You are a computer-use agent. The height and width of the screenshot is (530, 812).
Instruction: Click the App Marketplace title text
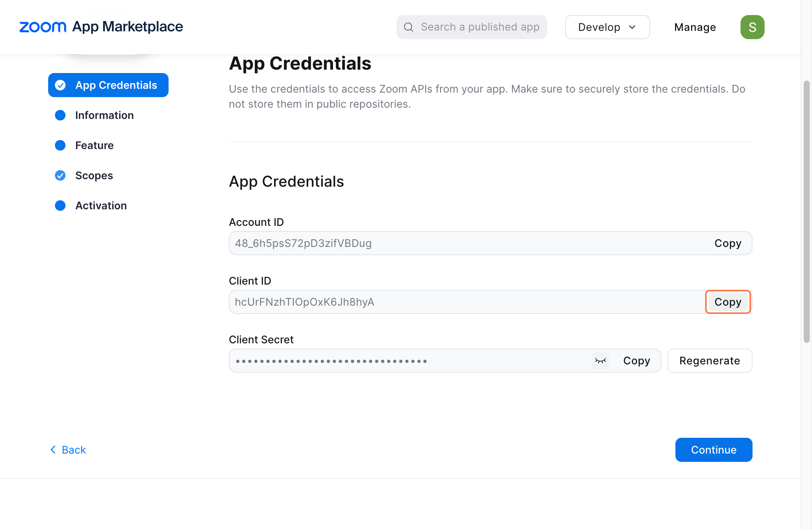128,27
